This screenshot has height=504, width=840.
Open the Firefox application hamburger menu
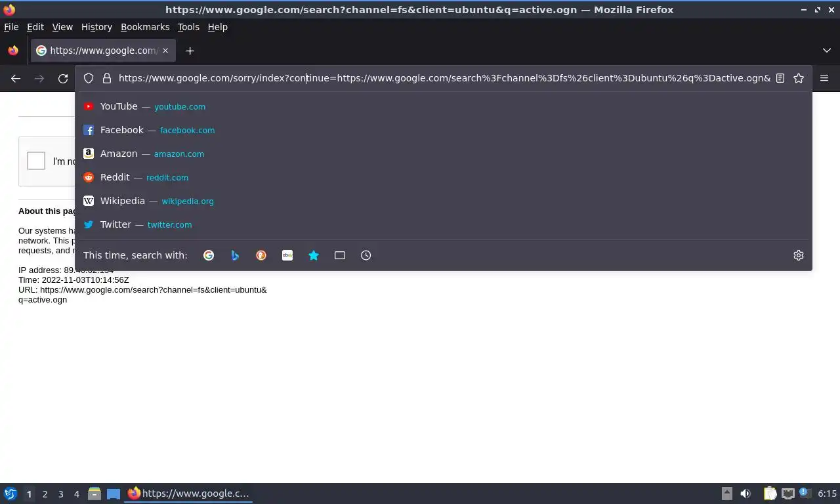point(824,78)
